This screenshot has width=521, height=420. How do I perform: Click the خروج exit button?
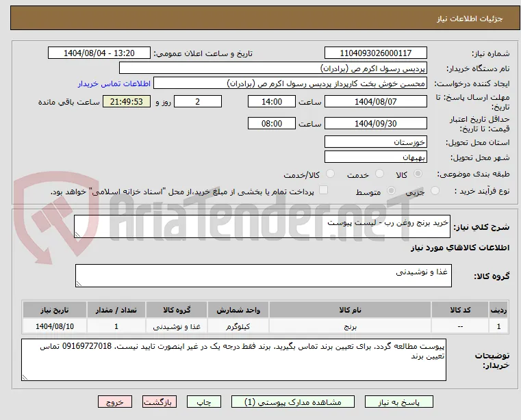[115, 402]
